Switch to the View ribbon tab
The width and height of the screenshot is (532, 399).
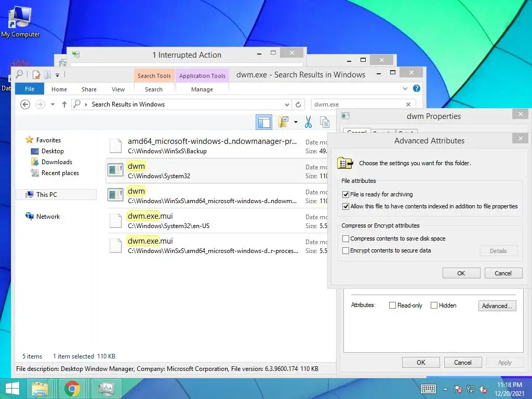pos(118,89)
